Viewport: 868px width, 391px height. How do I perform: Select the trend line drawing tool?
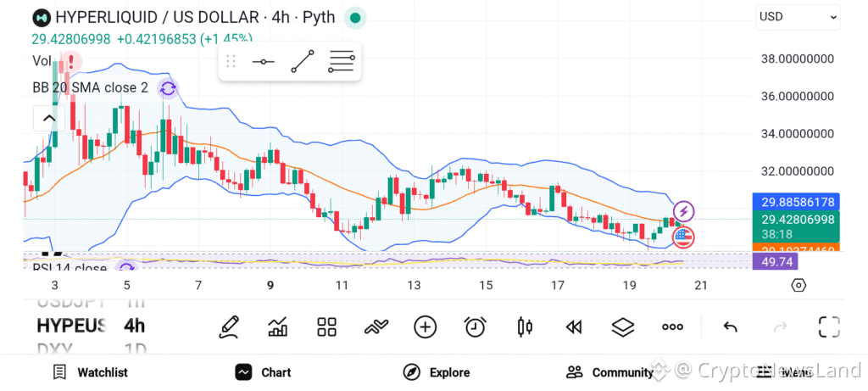[x=303, y=61]
